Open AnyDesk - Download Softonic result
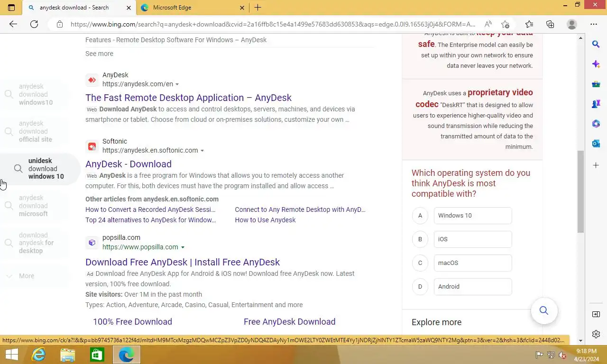The image size is (607, 364). (129, 164)
